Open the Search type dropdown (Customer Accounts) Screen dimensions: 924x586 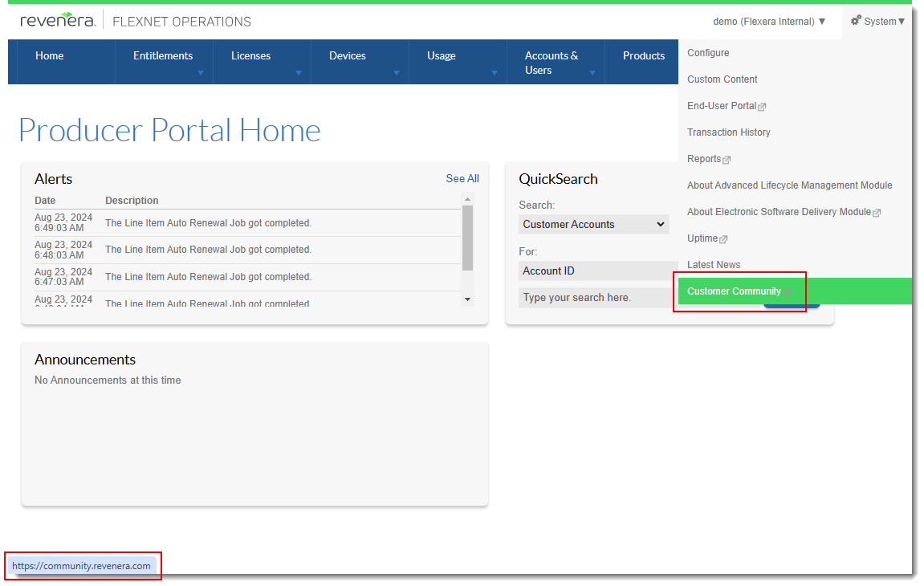[593, 225]
